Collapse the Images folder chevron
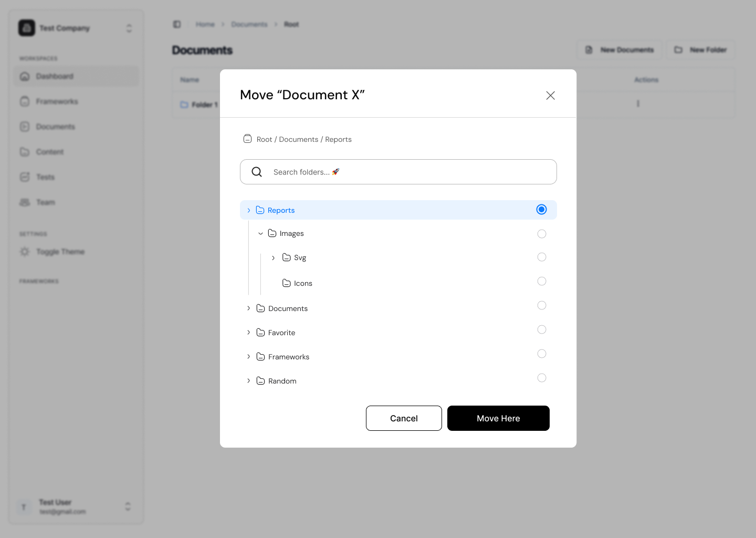The width and height of the screenshot is (756, 538). click(260, 233)
